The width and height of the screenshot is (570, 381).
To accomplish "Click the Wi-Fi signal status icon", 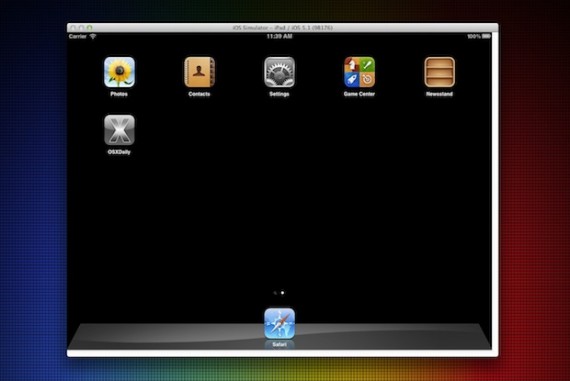I will click(x=93, y=36).
